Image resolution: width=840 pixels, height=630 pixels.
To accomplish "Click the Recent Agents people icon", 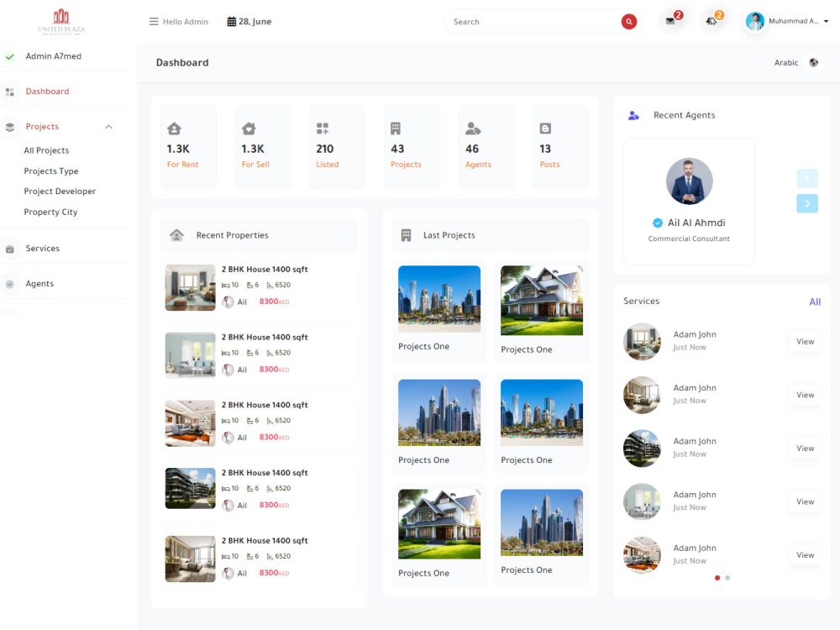I will [x=633, y=115].
